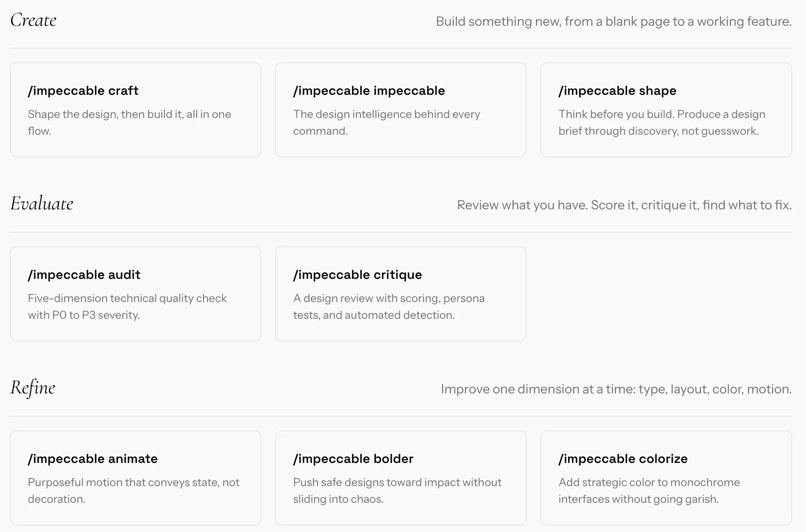The image size is (806, 532).
Task: Click 'A design review with scoring' description
Action: pos(389,307)
